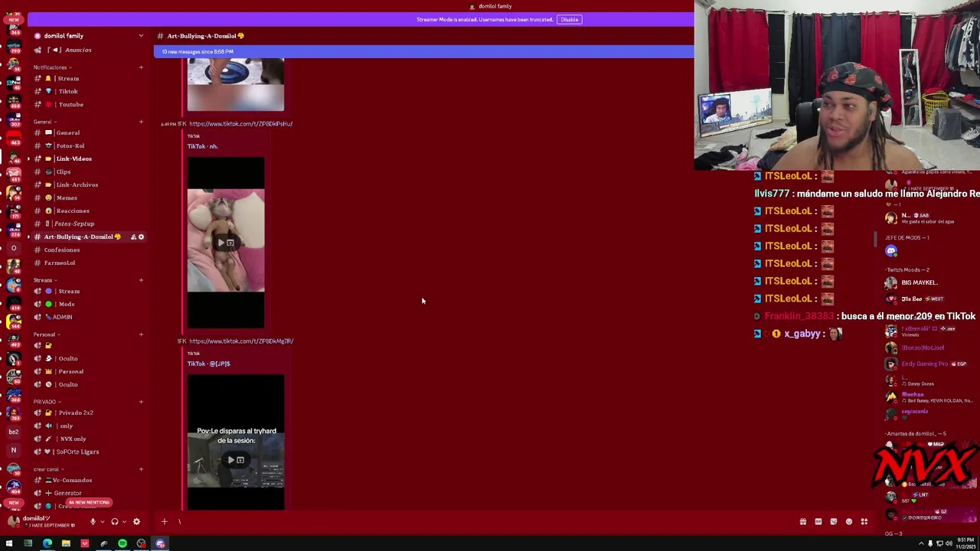Open the emoji picker
The image size is (980, 551).
pos(848,522)
